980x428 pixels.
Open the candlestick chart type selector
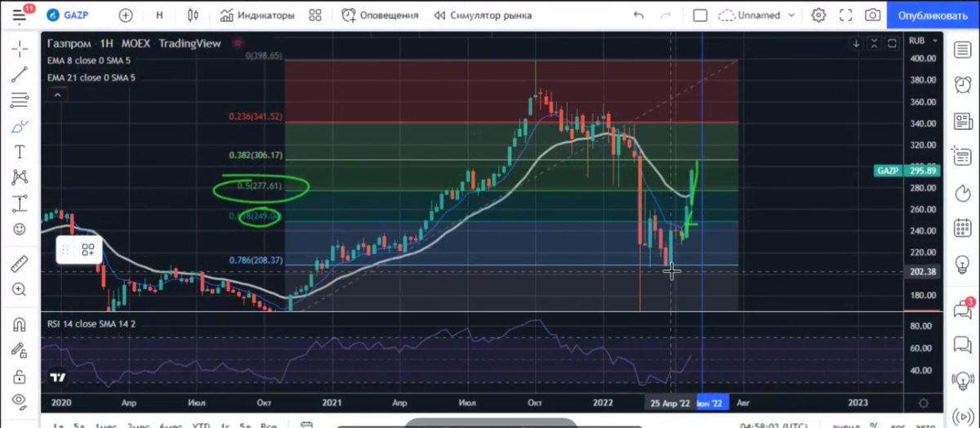coord(193,15)
